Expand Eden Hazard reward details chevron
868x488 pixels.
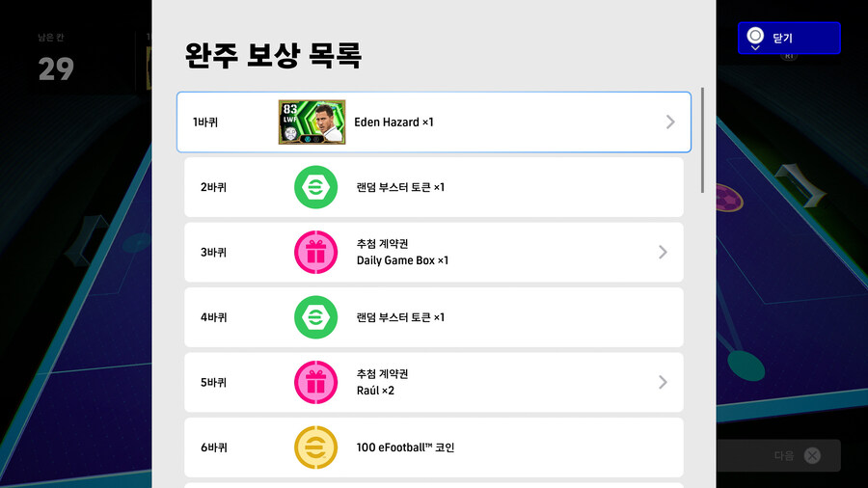click(x=670, y=122)
